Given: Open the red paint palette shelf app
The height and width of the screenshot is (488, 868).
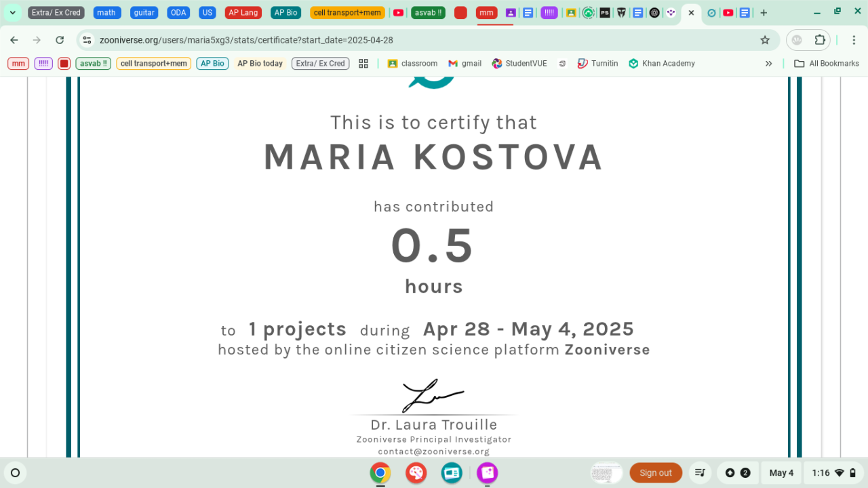Looking at the screenshot, I should pyautogui.click(x=416, y=473).
